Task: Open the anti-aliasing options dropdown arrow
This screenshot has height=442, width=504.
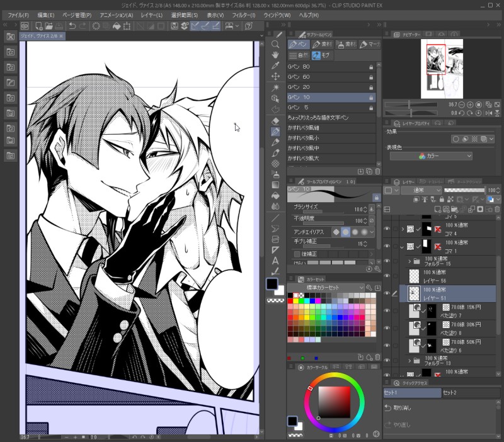Action: pyautogui.click(x=372, y=232)
